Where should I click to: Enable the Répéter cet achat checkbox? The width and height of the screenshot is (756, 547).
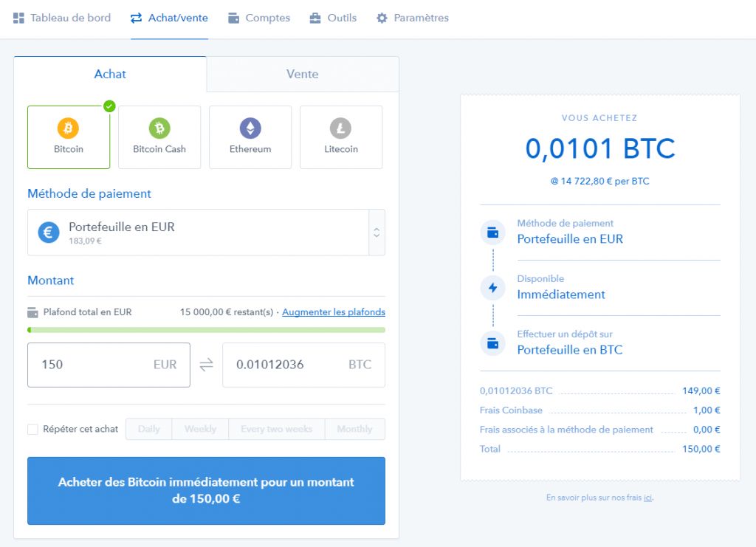point(32,430)
